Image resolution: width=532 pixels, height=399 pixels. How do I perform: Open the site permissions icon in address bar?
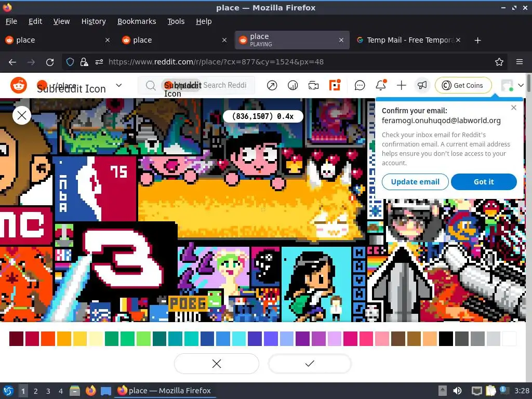coord(99,62)
